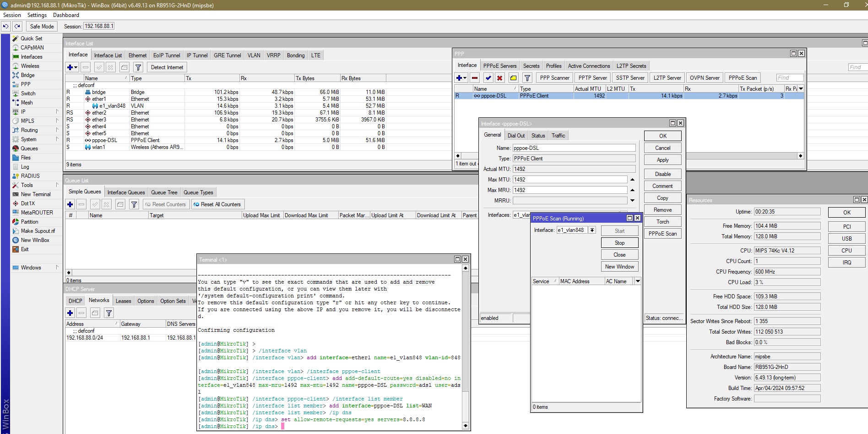868x434 pixels.
Task: Click the blue plus add icon in Queue List
Action: pos(70,204)
